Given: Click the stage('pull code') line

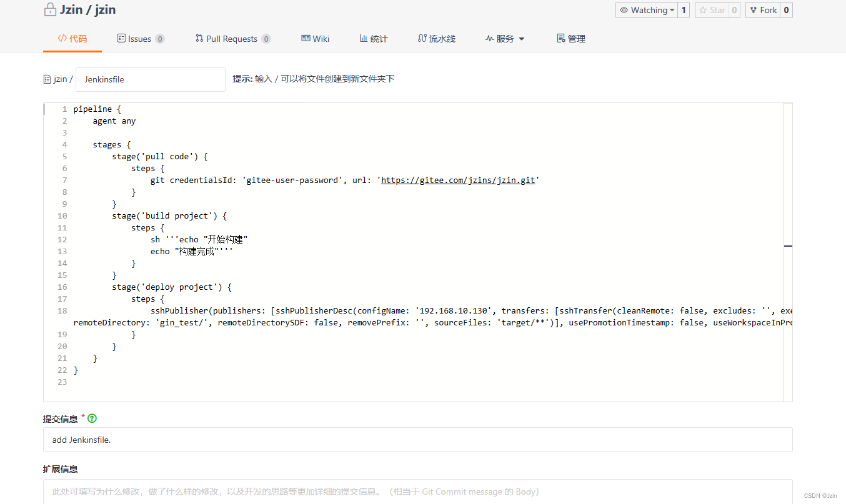Looking at the screenshot, I should [x=160, y=157].
